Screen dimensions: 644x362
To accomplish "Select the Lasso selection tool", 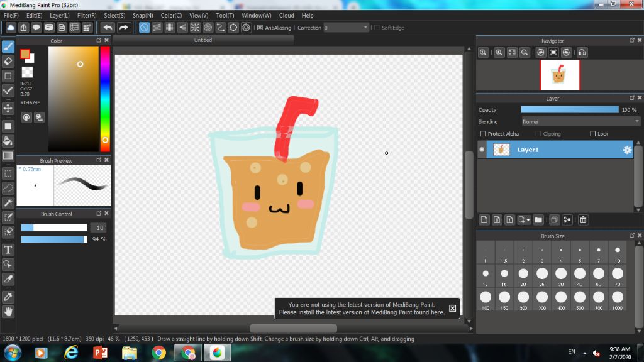I will tap(8, 188).
